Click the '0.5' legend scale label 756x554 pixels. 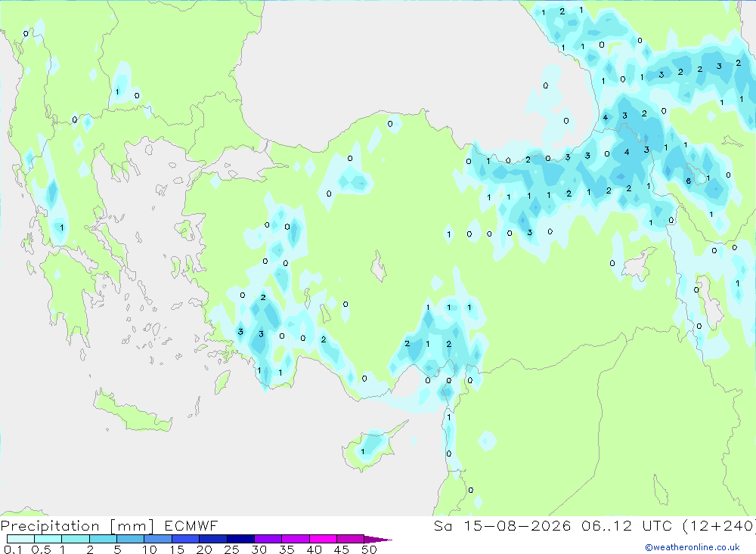click(41, 549)
